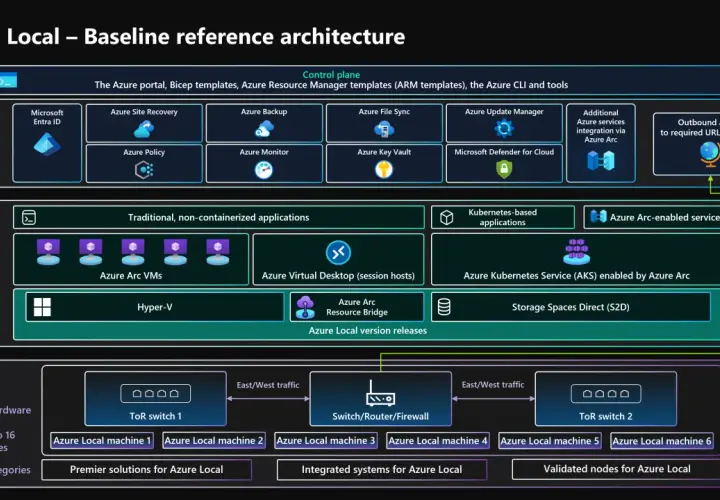Click the terminal icon beside Traditional applications
Screen dimensions: 720x500
[x=29, y=217]
